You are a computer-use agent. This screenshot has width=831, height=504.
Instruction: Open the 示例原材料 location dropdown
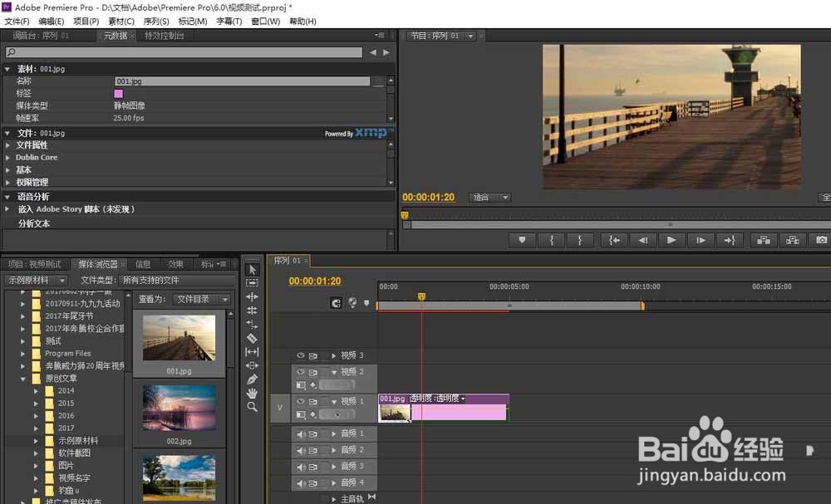tap(36, 280)
